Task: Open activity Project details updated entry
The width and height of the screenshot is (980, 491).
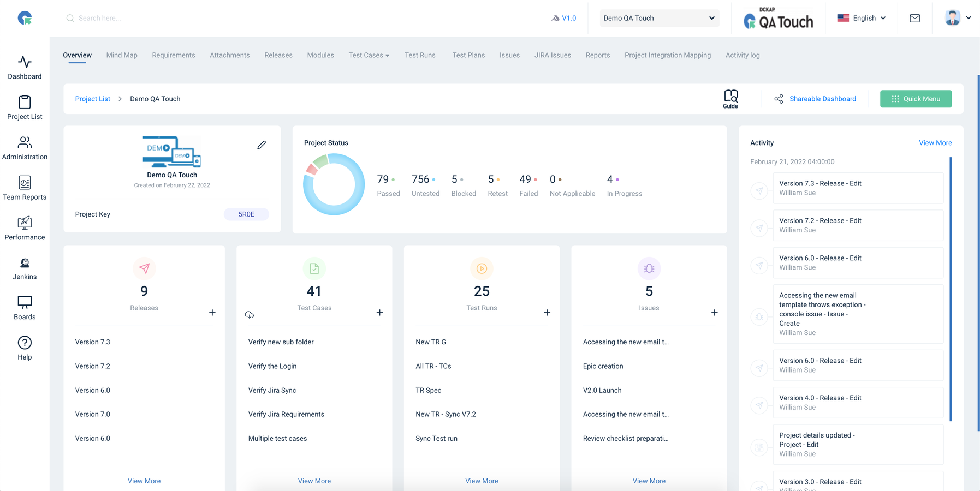Action: point(858,445)
